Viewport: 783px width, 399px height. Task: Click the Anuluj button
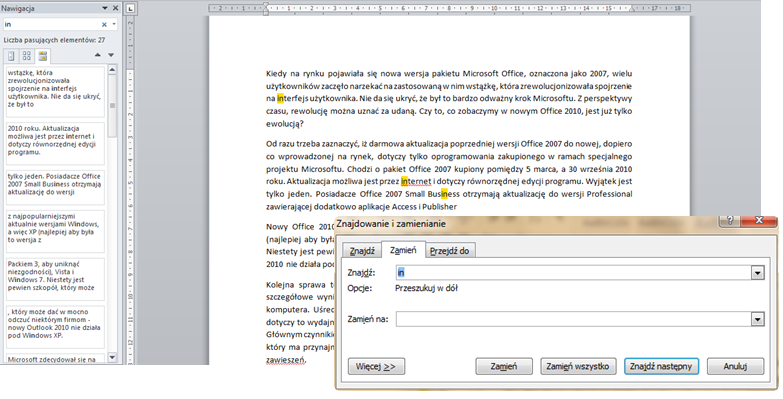click(735, 366)
